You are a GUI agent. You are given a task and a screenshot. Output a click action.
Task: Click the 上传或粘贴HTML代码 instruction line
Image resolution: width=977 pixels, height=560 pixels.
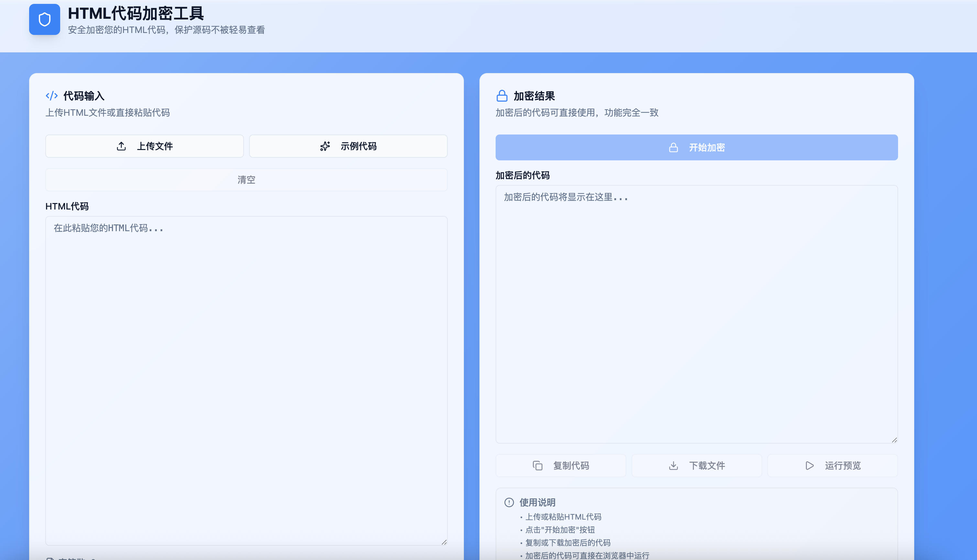563,517
